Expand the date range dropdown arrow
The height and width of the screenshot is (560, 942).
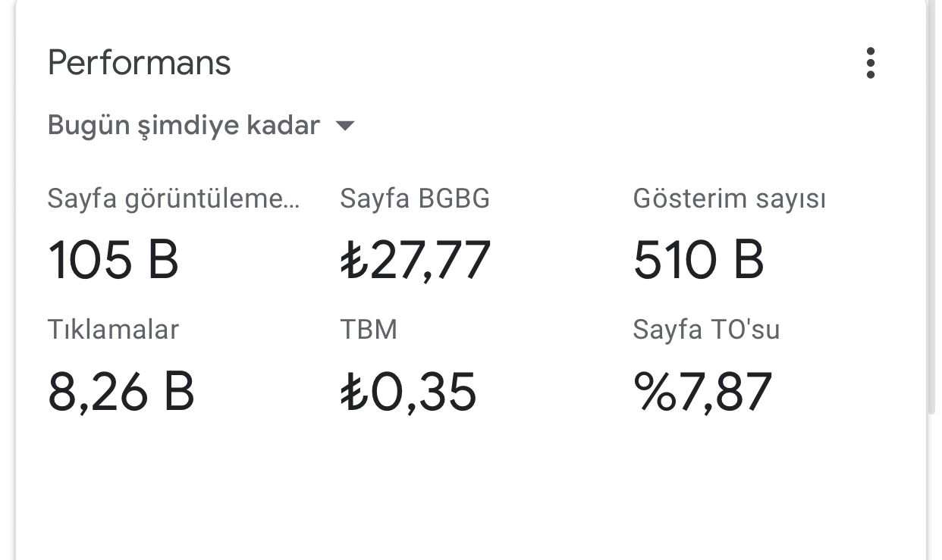tap(345, 126)
